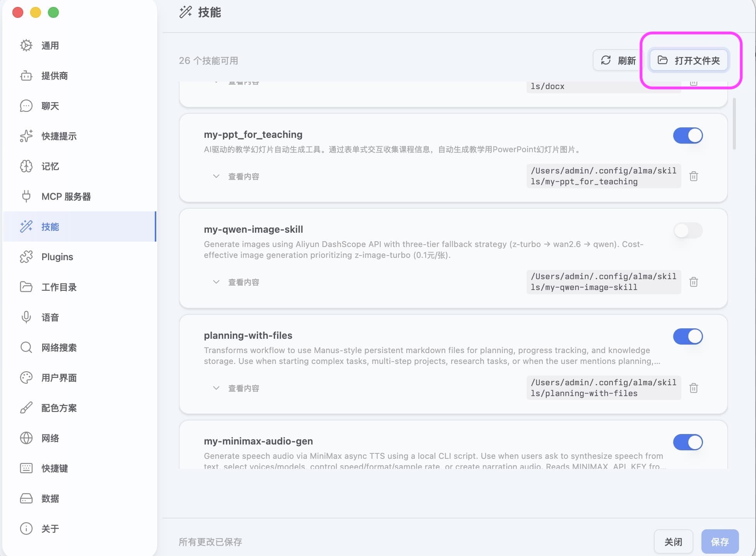
Task: Enable the my-qwen-image-skill toggle
Action: [x=688, y=230]
